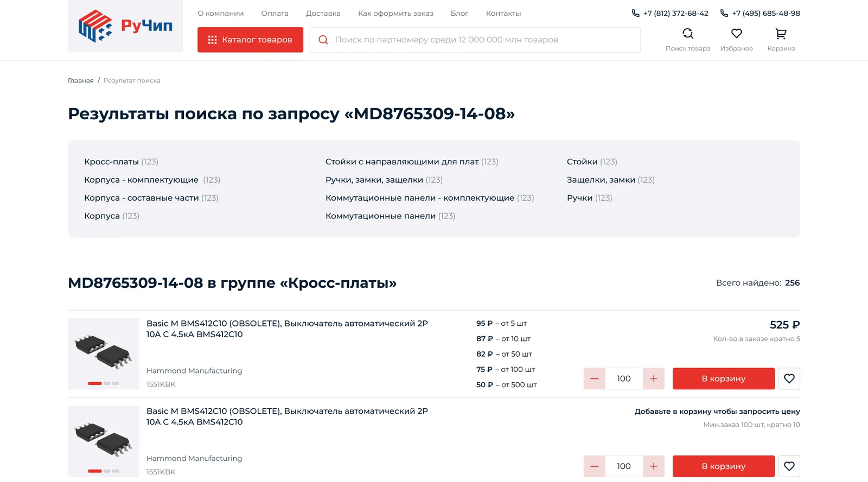The height and width of the screenshot is (482, 868).
Task: Decrease quantity for the 525 ₽ product
Action: click(x=595, y=378)
